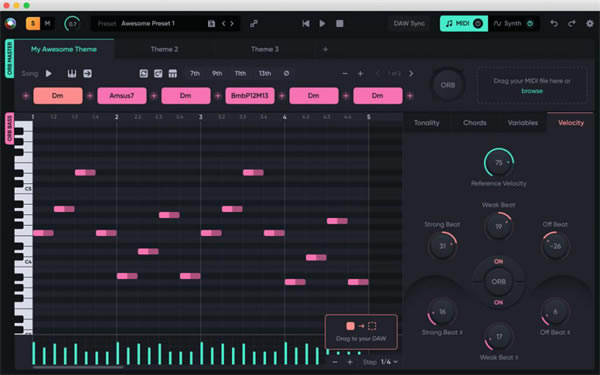Go to next chord page with right chevron
This screenshot has height=375, width=600.
click(411, 73)
